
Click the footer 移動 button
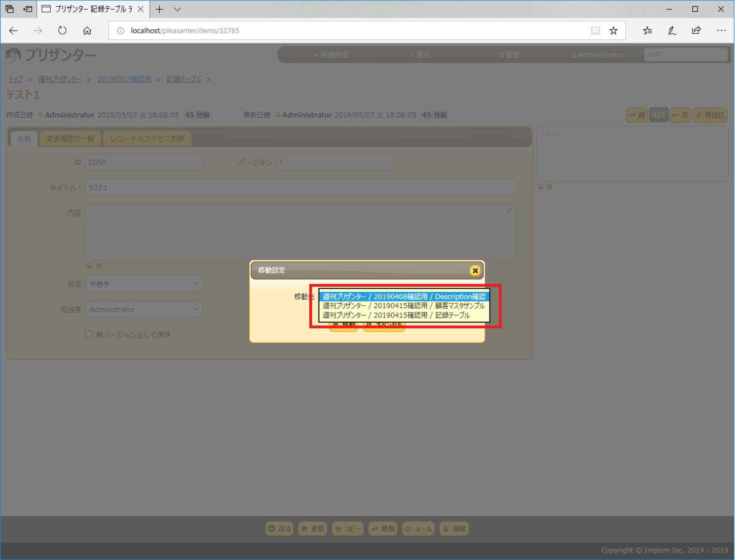(383, 529)
